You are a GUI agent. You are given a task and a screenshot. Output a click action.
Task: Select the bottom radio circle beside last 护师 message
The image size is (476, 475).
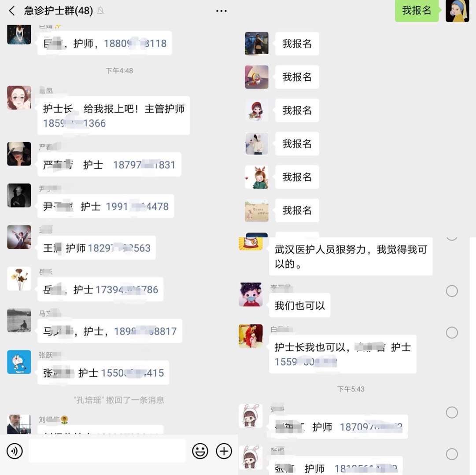click(x=452, y=454)
